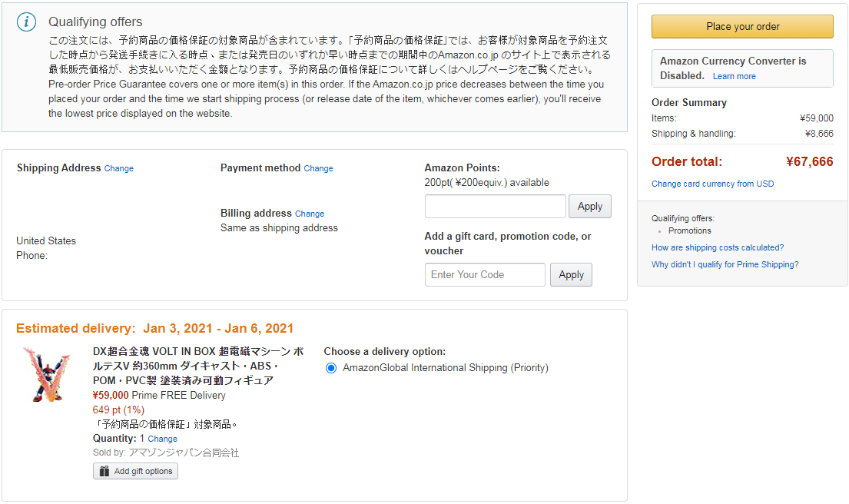
Task: Select AmazonGlobal International Shipping (Priority) radio button
Action: click(x=331, y=368)
